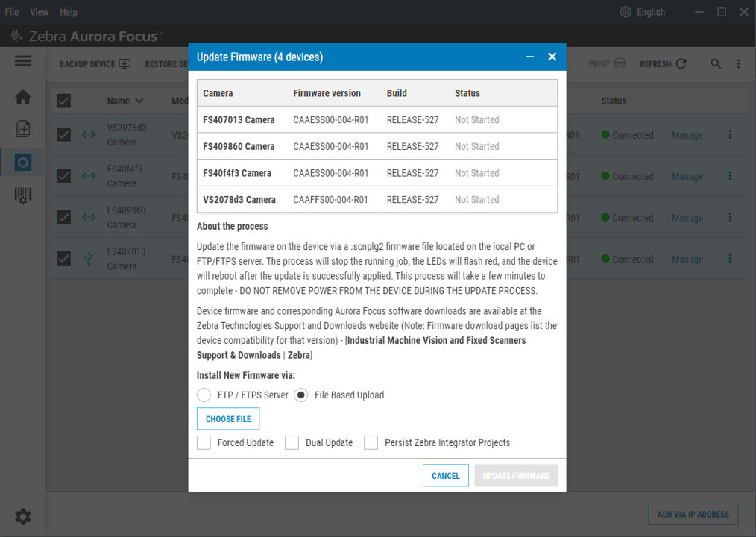756x537 pixels.
Task: Click the Refresh circular arrow icon
Action: point(681,63)
